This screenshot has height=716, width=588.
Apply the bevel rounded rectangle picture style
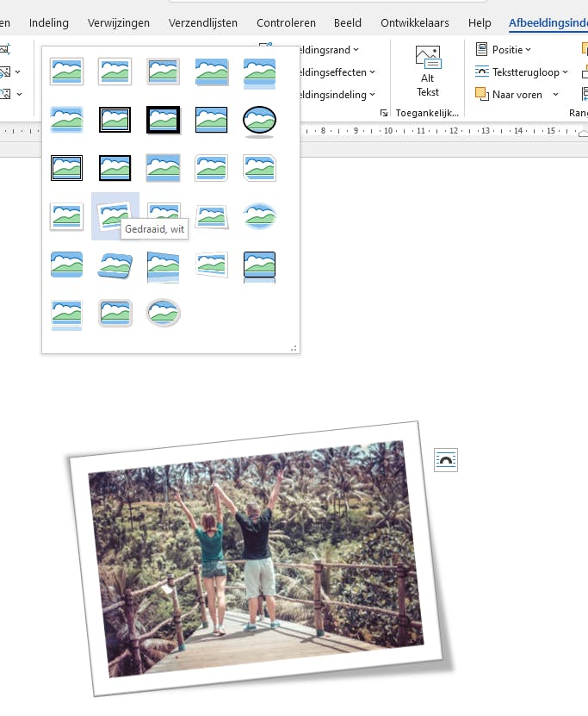pos(66,265)
